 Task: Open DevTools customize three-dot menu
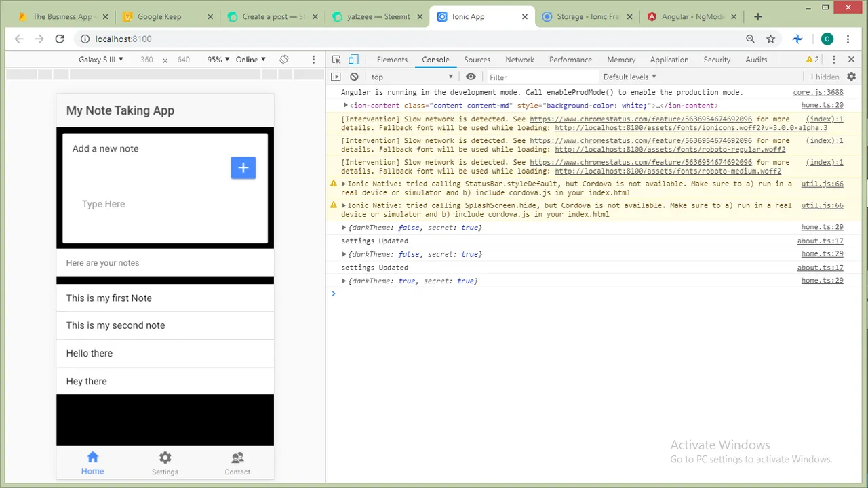point(834,60)
